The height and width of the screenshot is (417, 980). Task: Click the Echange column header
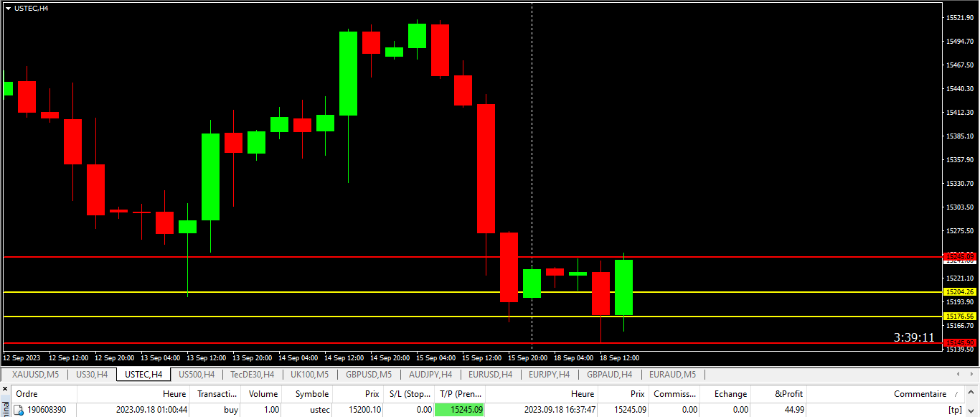(x=725, y=394)
